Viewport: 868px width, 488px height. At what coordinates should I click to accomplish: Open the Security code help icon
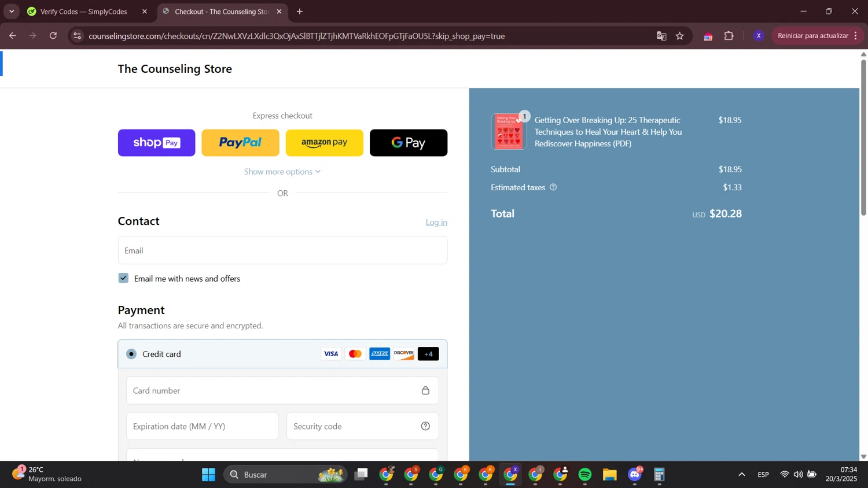click(425, 426)
